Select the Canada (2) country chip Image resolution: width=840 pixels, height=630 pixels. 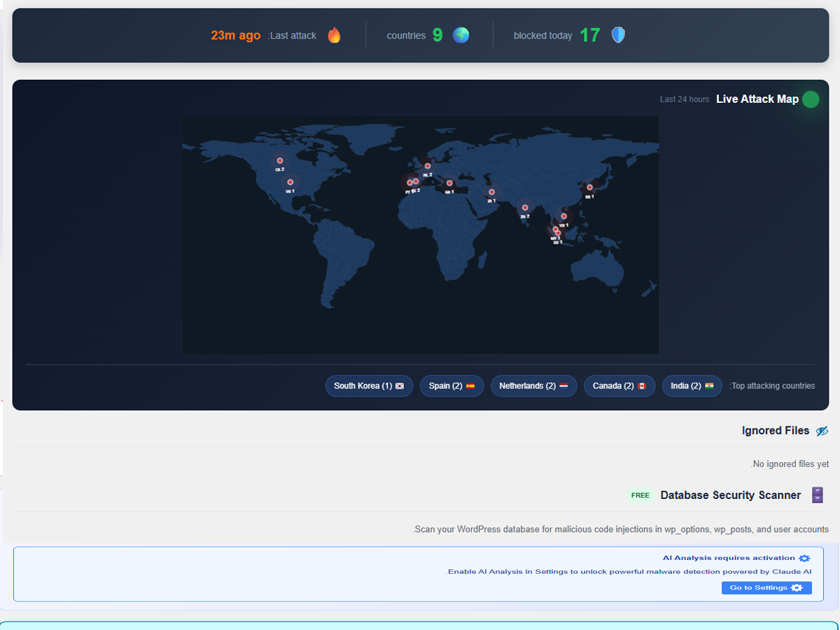pyautogui.click(x=619, y=386)
